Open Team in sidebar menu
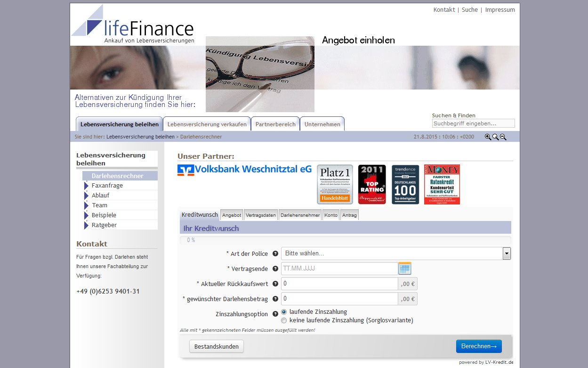This screenshot has width=588, height=368. click(99, 205)
